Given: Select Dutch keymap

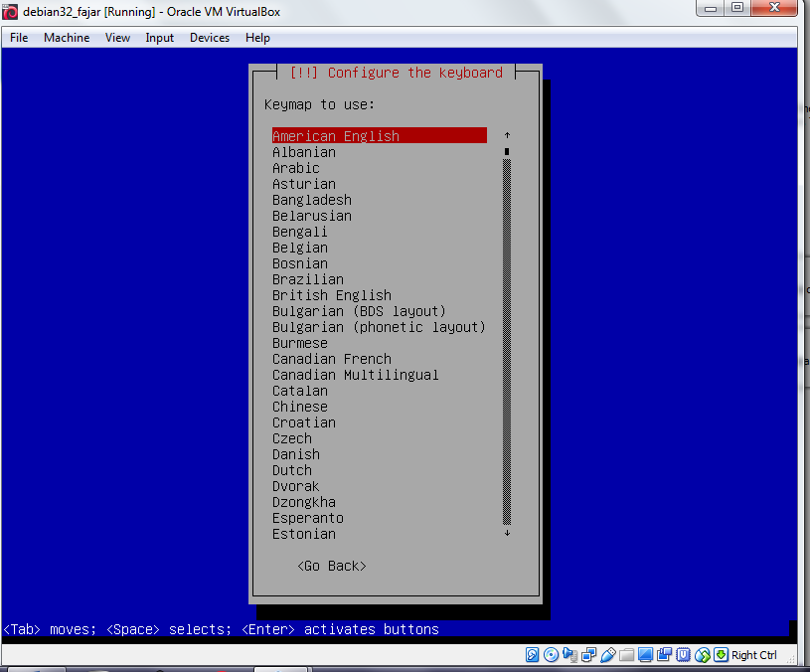Looking at the screenshot, I should coord(292,470).
